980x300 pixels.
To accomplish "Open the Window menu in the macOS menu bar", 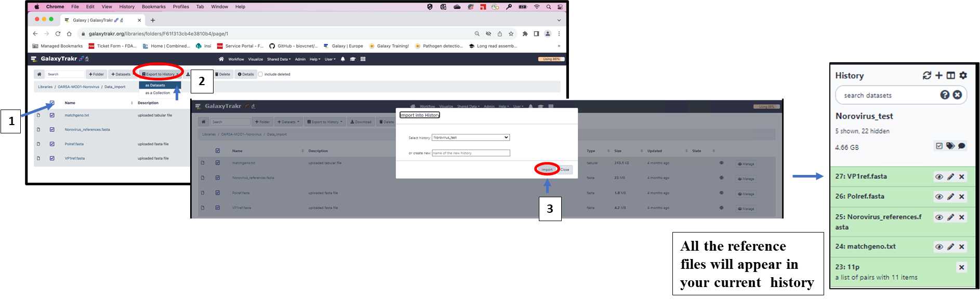I will (x=220, y=7).
